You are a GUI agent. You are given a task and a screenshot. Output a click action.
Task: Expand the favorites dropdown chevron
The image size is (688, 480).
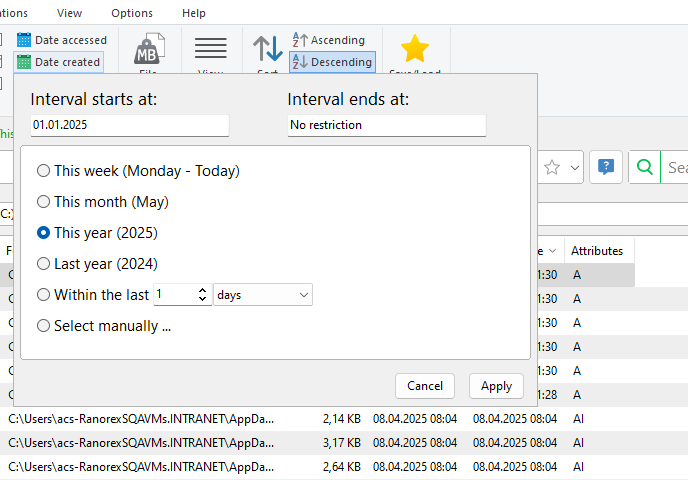tap(575, 167)
